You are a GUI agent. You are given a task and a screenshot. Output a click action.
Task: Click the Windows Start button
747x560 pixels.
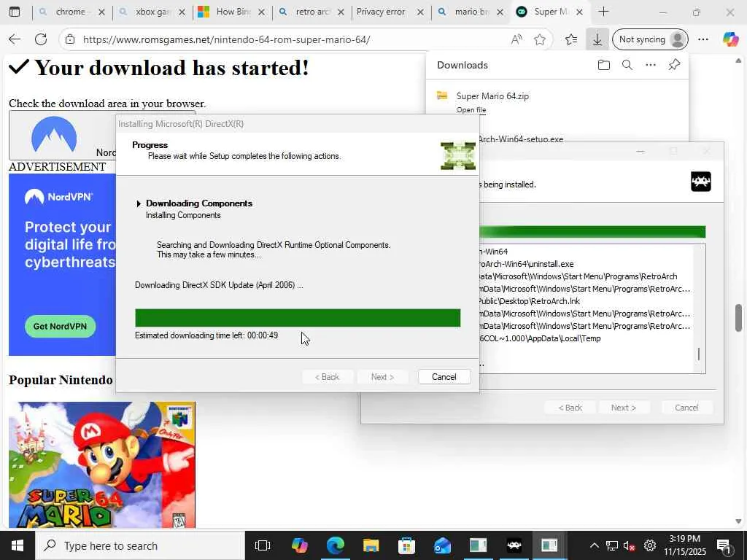click(x=18, y=545)
